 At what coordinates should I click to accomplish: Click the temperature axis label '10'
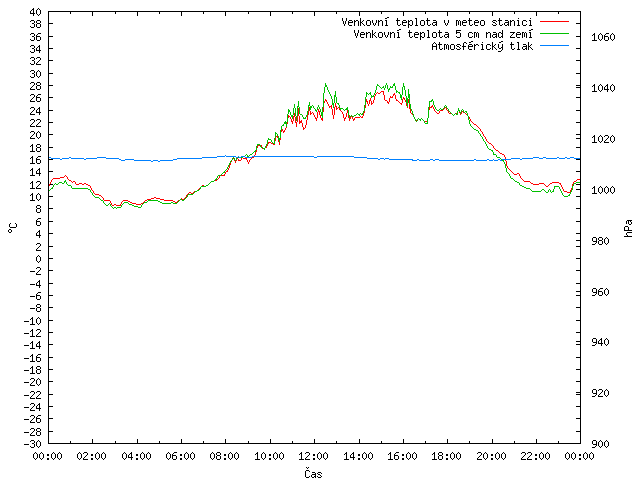tap(36, 197)
